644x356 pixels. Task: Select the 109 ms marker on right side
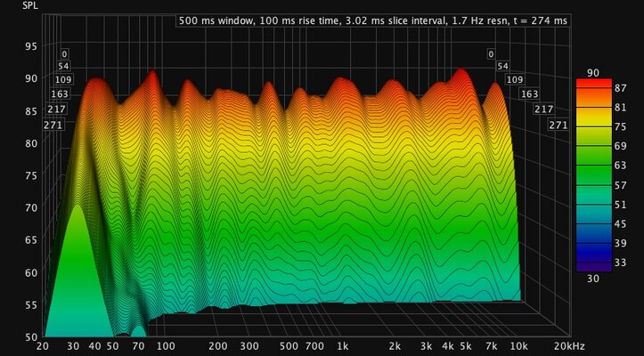[x=514, y=80]
